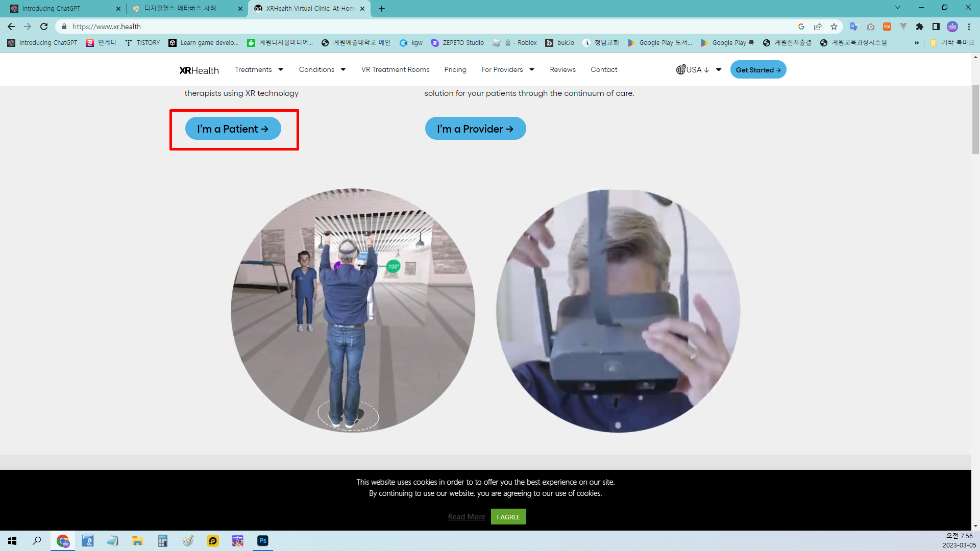Click the I'm a Provider button
980x551 pixels.
coord(475,129)
